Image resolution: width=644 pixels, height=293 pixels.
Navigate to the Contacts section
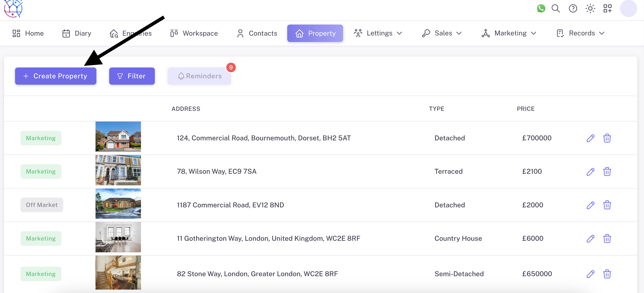pyautogui.click(x=257, y=33)
